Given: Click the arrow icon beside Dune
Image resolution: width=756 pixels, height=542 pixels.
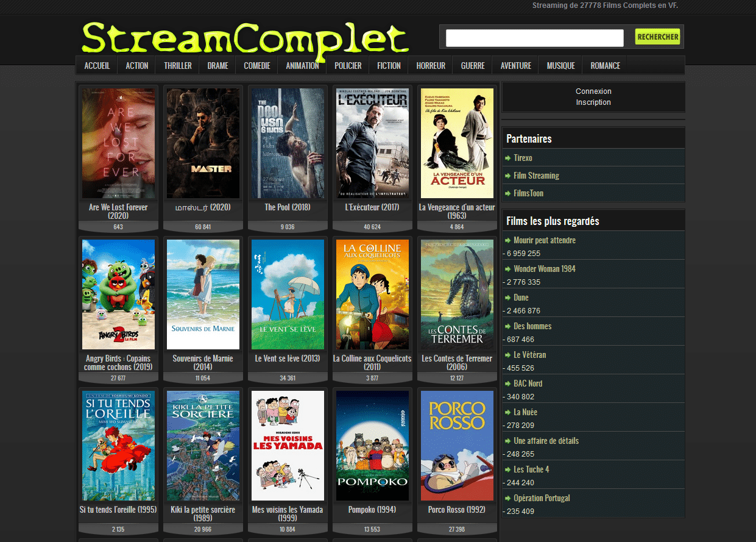Looking at the screenshot, I should (508, 298).
